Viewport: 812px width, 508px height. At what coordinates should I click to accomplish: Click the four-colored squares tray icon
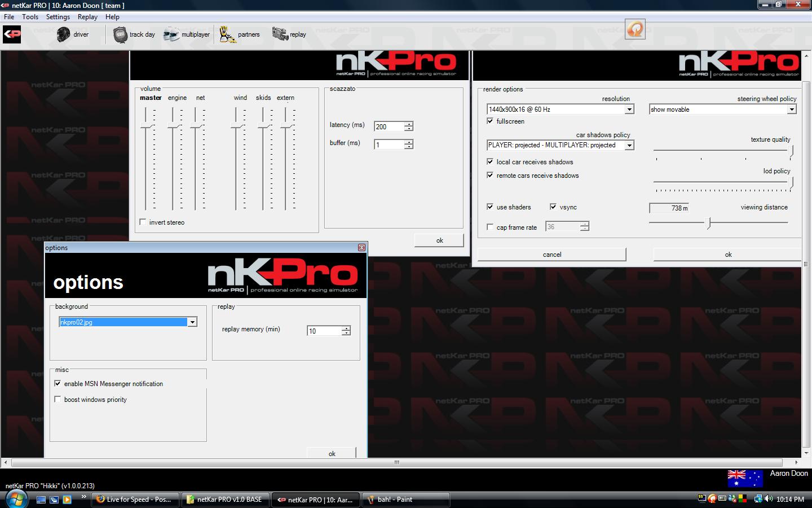click(x=743, y=499)
